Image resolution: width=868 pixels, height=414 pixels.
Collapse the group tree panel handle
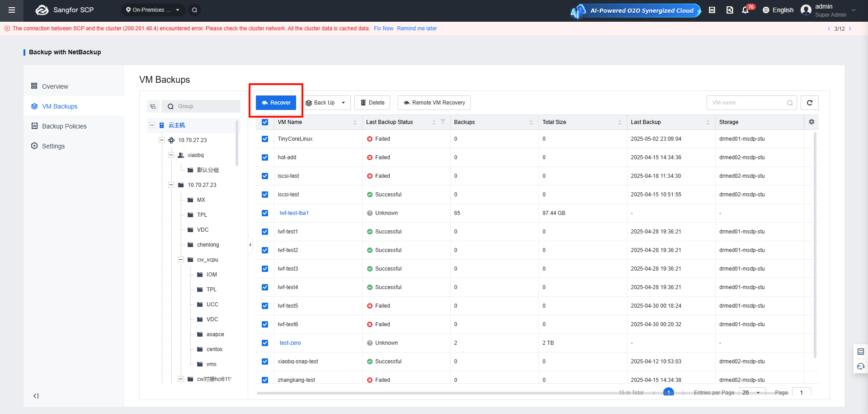250,245
